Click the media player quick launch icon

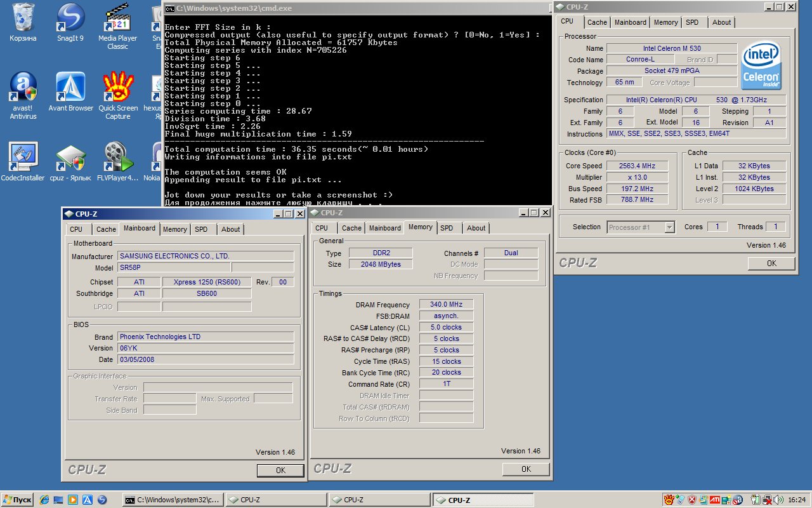click(73, 500)
